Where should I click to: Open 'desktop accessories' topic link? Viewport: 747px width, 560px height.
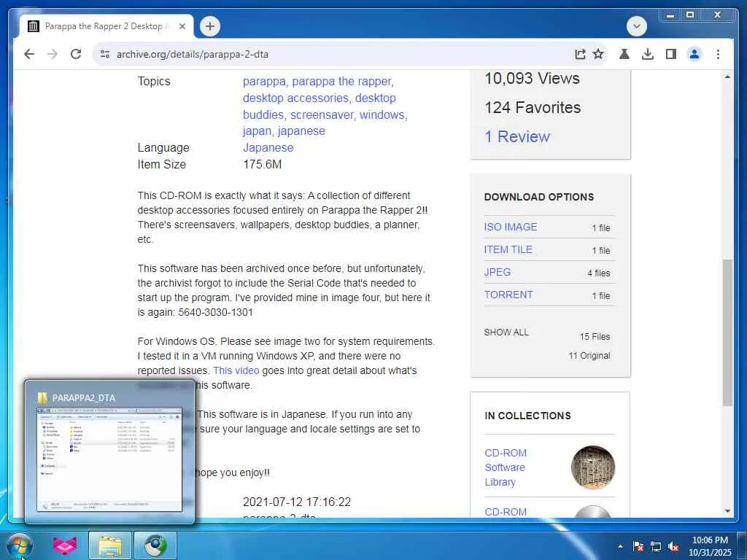coord(296,98)
